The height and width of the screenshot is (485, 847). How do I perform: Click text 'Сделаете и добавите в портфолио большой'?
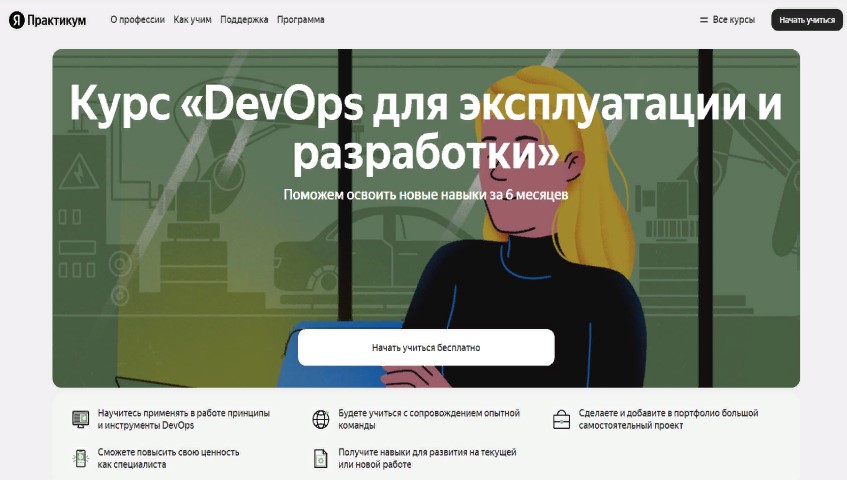point(668,413)
